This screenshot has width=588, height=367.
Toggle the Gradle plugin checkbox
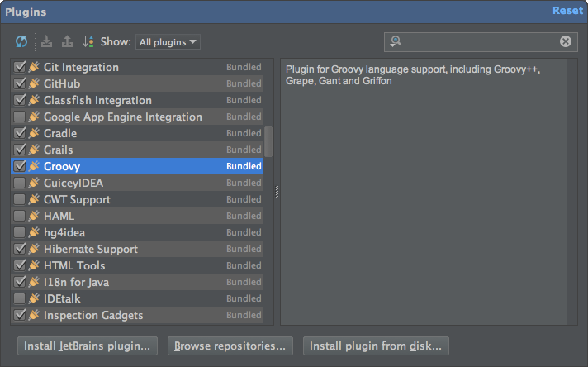click(x=20, y=133)
